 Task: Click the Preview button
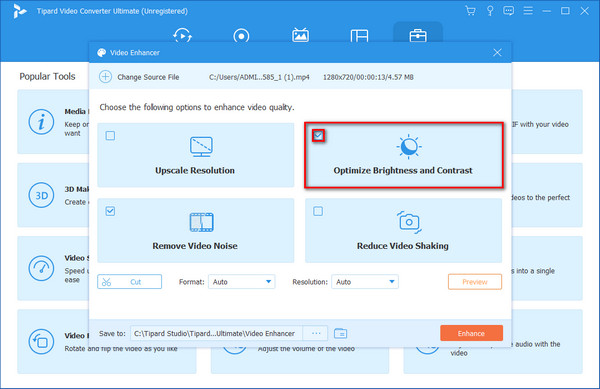point(474,282)
